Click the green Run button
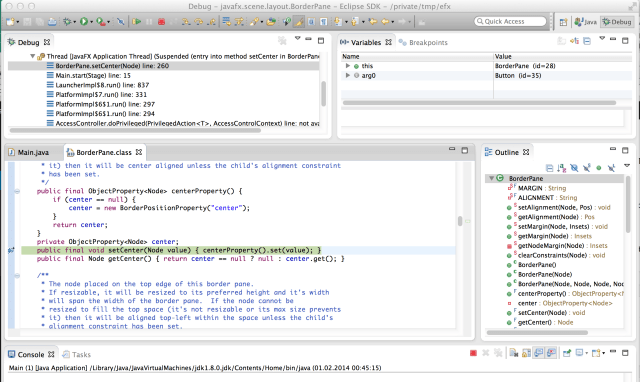Image resolution: width=640 pixels, height=382 pixels. click(x=84, y=22)
